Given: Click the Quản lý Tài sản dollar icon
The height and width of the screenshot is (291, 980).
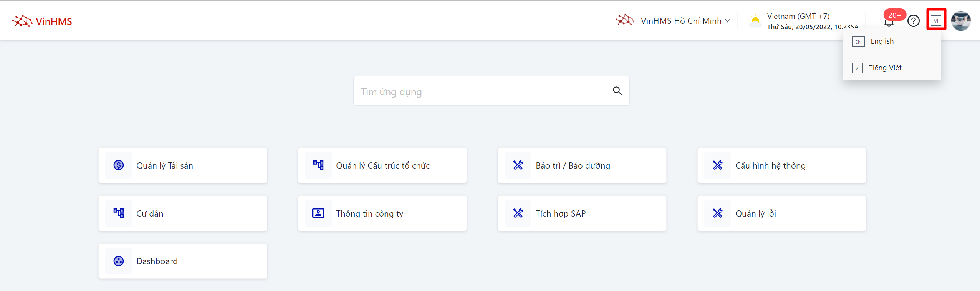Looking at the screenshot, I should coord(119,165).
